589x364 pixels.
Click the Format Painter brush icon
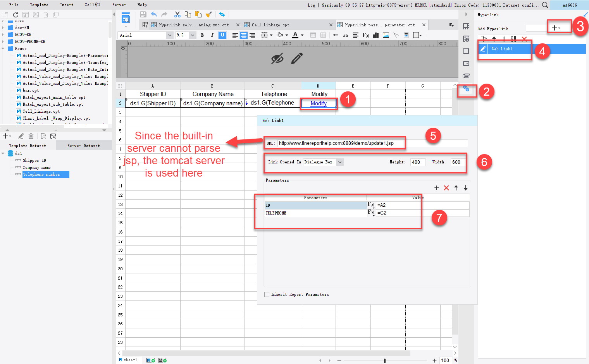pyautogui.click(x=208, y=14)
